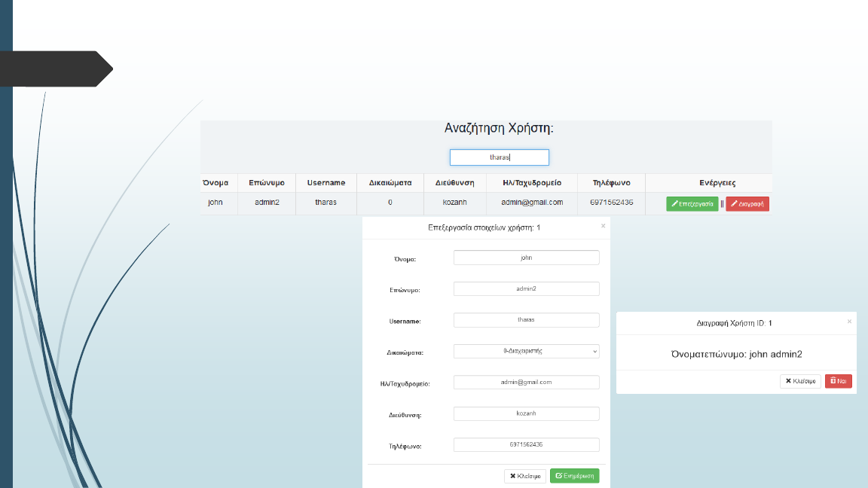Confirm deletion with the red Ναι button
The height and width of the screenshot is (488, 868).
[838, 381]
